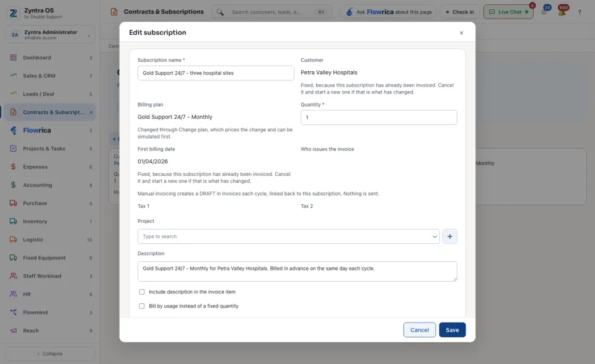
Task: Cancel editing the subscription
Action: [x=420, y=330]
